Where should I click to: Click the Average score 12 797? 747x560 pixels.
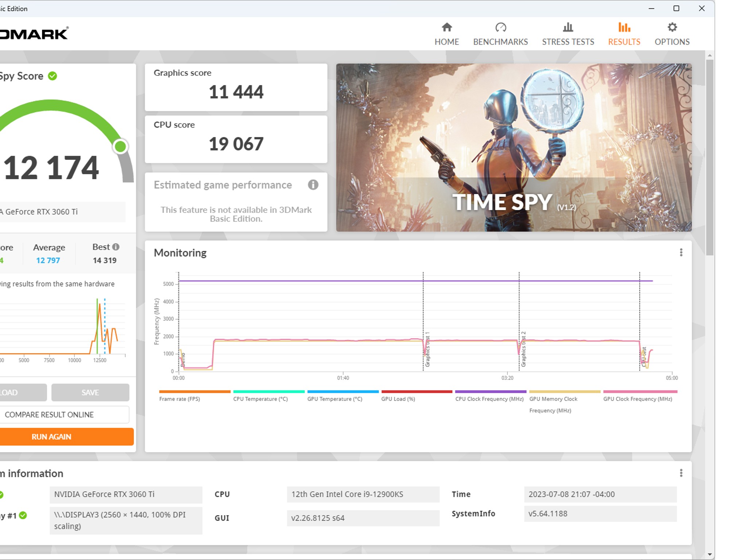tap(48, 260)
